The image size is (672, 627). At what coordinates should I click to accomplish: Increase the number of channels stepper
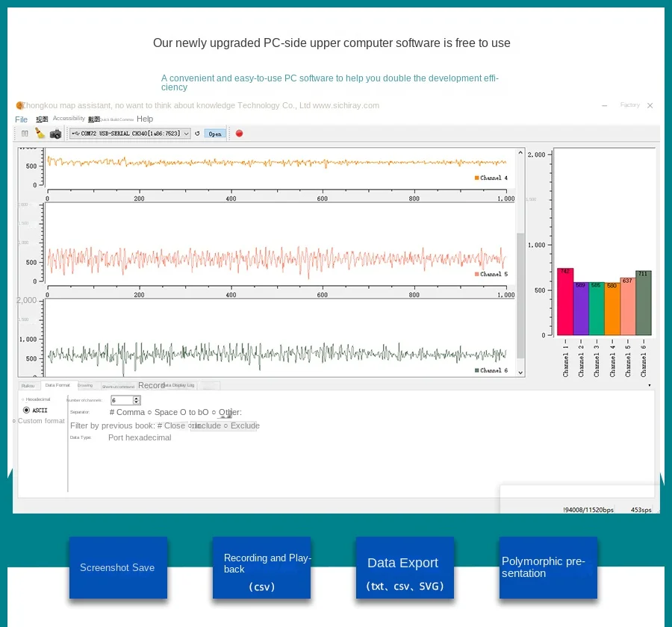137,399
